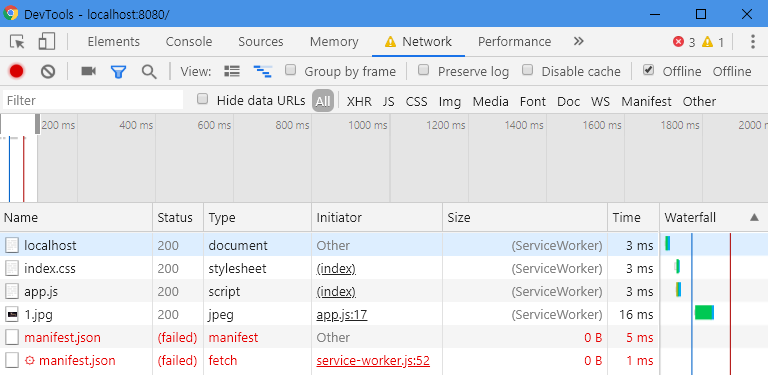
Task: Open the Elements tab
Action: pos(114,42)
